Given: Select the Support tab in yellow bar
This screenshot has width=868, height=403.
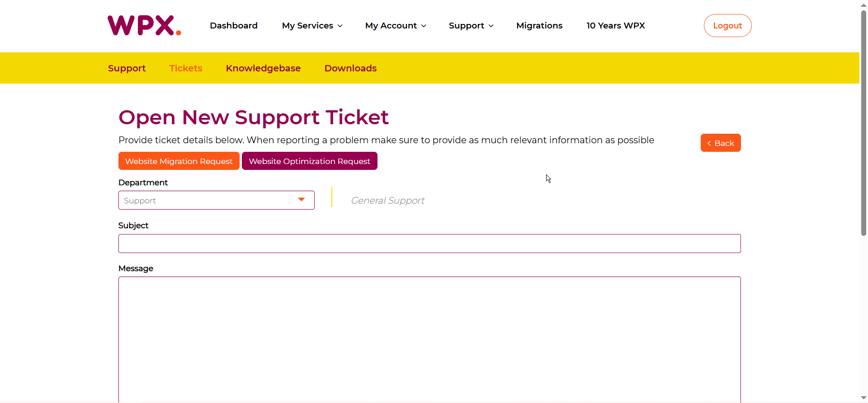Looking at the screenshot, I should point(127,68).
